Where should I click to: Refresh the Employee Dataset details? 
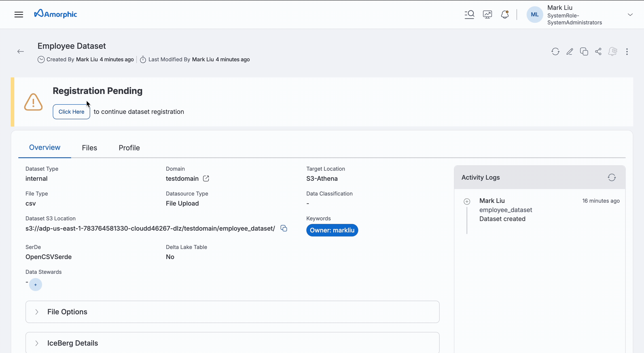point(555,51)
